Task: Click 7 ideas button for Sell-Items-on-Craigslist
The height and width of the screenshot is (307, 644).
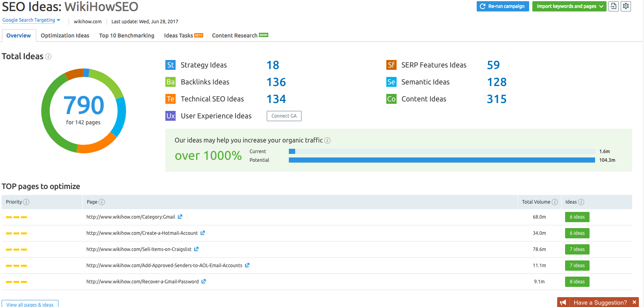Action: tap(577, 249)
